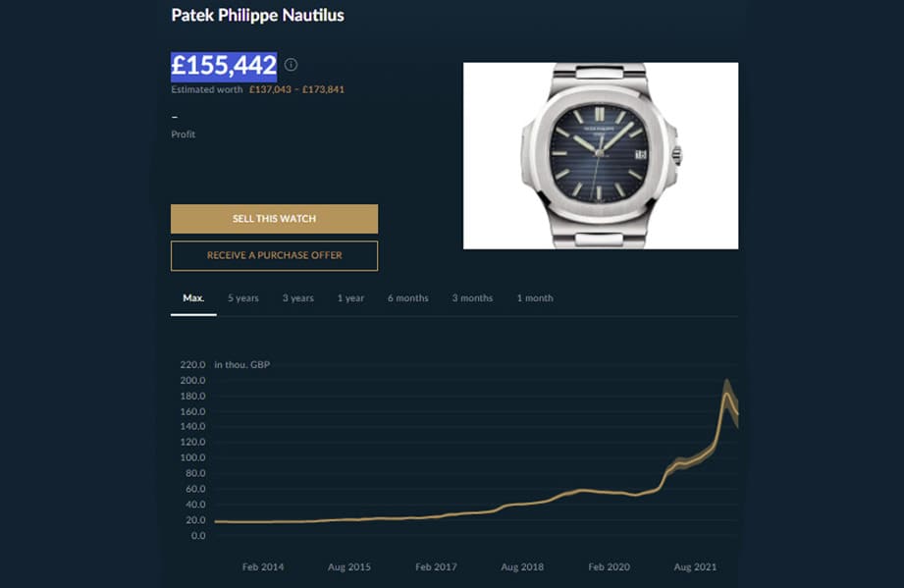View the 3 months chart range
Screen dimensions: 904x588
coord(472,298)
